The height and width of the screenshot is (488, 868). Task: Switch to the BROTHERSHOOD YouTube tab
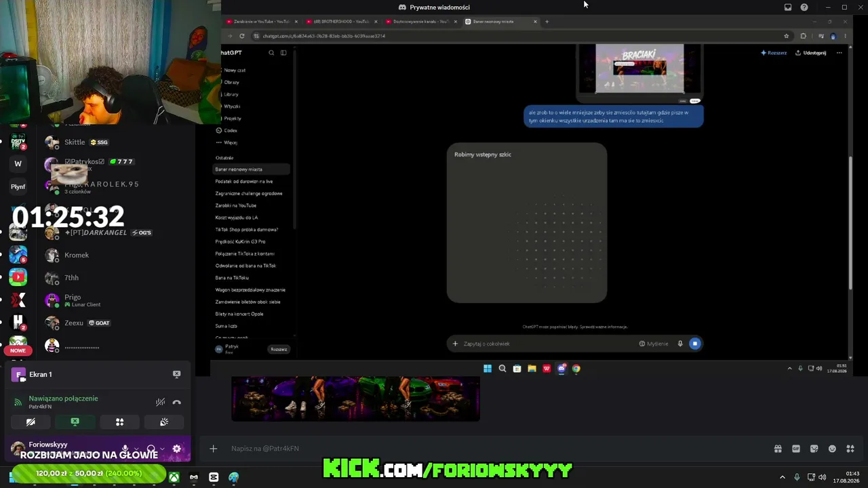coord(341,22)
